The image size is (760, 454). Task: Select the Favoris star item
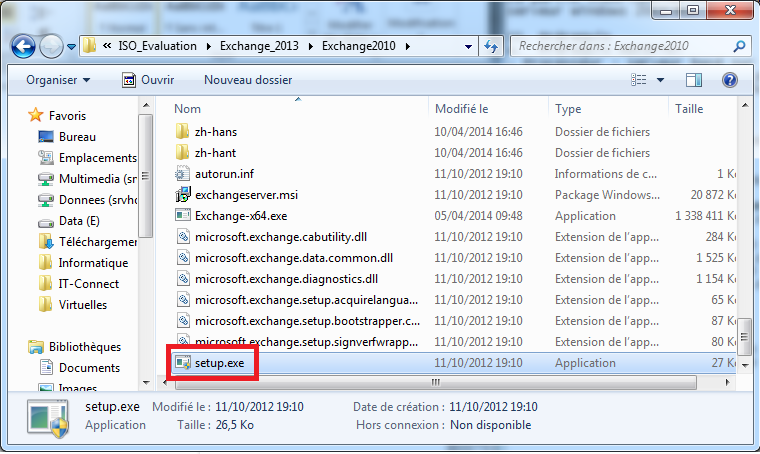coord(57,115)
